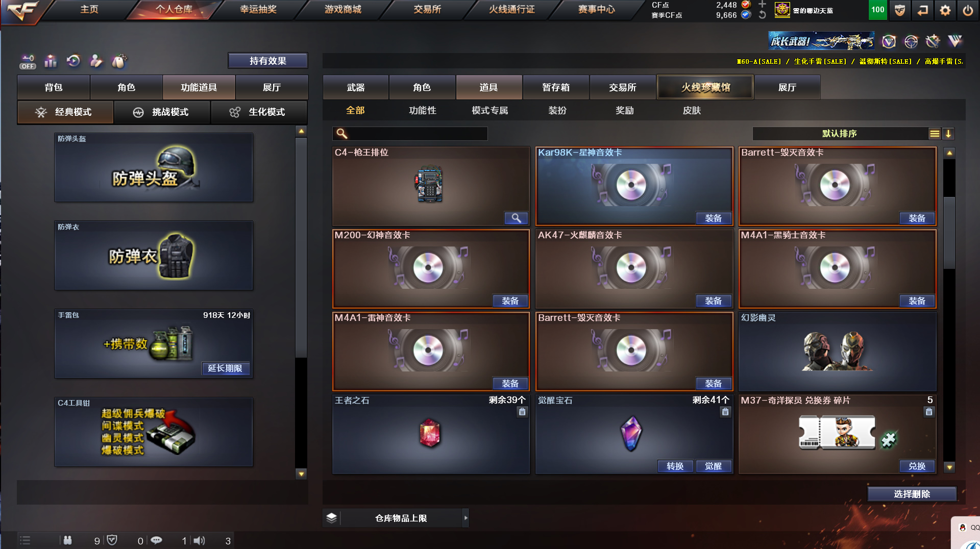Switch to the 火线珍藏馆 tab
The image size is (980, 549).
(x=705, y=87)
